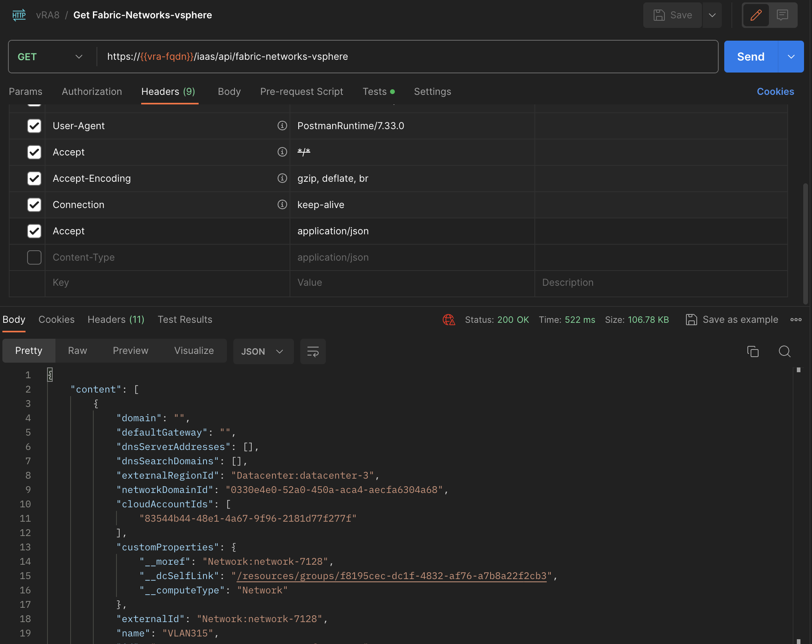Viewport: 812px width, 644px height.
Task: Open the Pre-request Script tab
Action: click(x=302, y=92)
